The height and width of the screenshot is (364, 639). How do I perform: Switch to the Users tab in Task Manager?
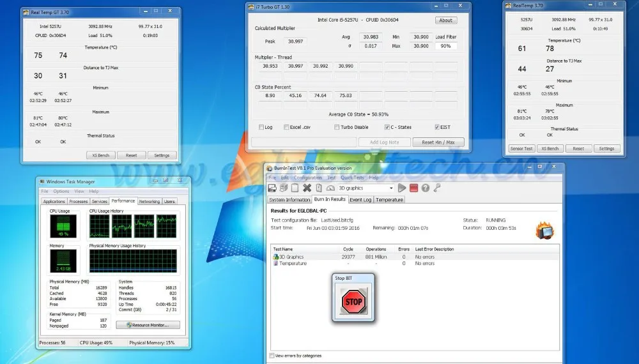(x=169, y=201)
